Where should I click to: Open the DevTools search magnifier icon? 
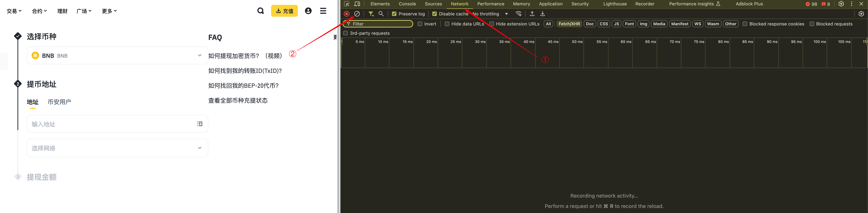pos(381,14)
